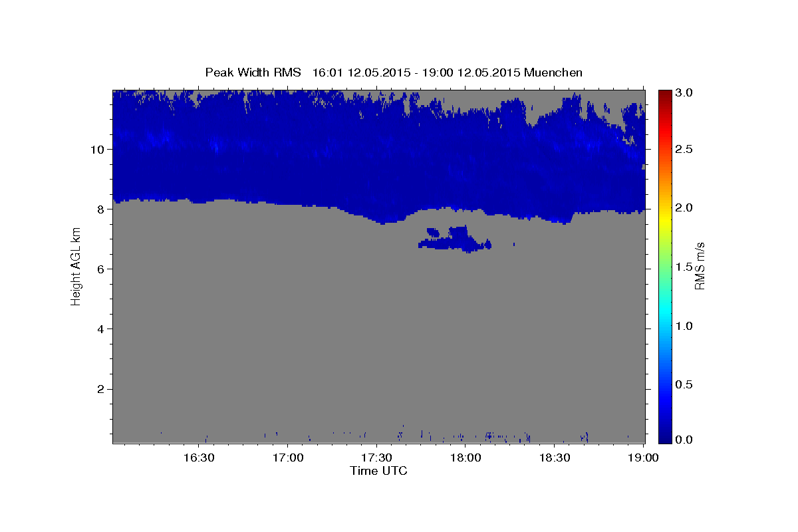Click the 17:30 time tick label

click(x=376, y=458)
